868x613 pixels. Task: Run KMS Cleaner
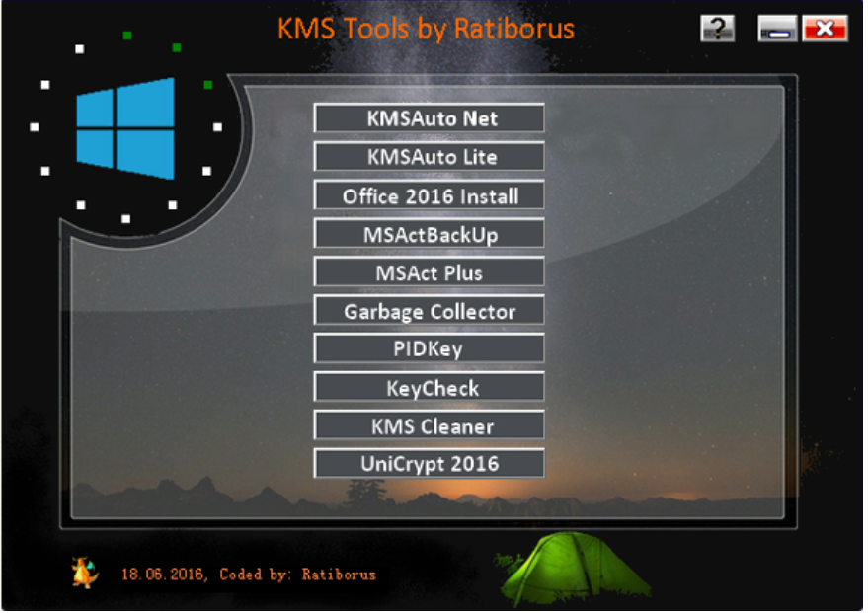430,425
